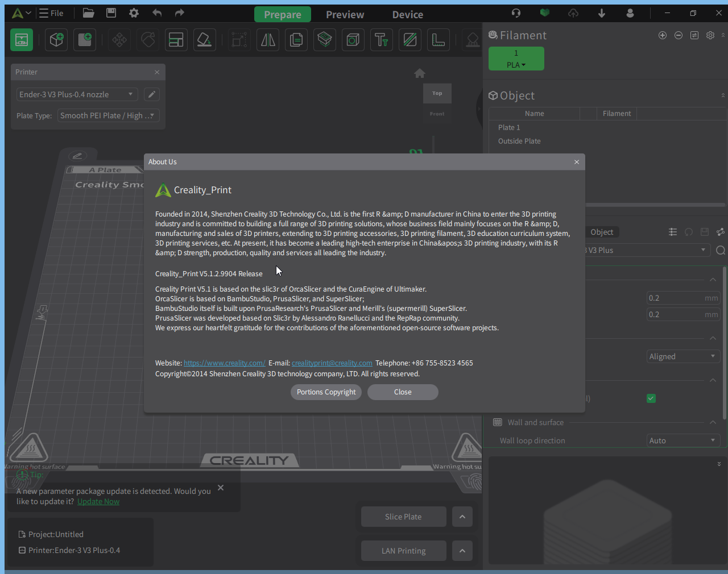
Task: Click the Update Now link
Action: [x=98, y=502]
